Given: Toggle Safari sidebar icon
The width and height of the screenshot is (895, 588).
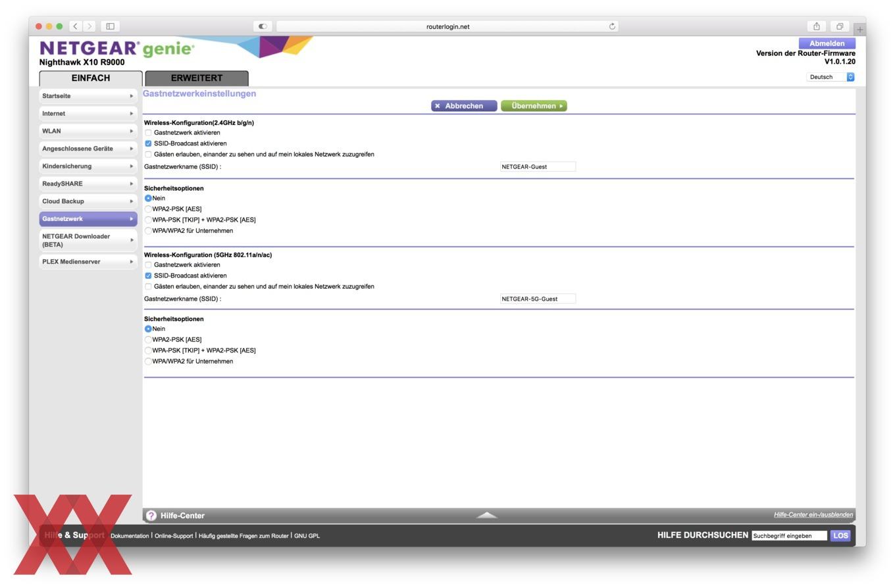Looking at the screenshot, I should (111, 26).
